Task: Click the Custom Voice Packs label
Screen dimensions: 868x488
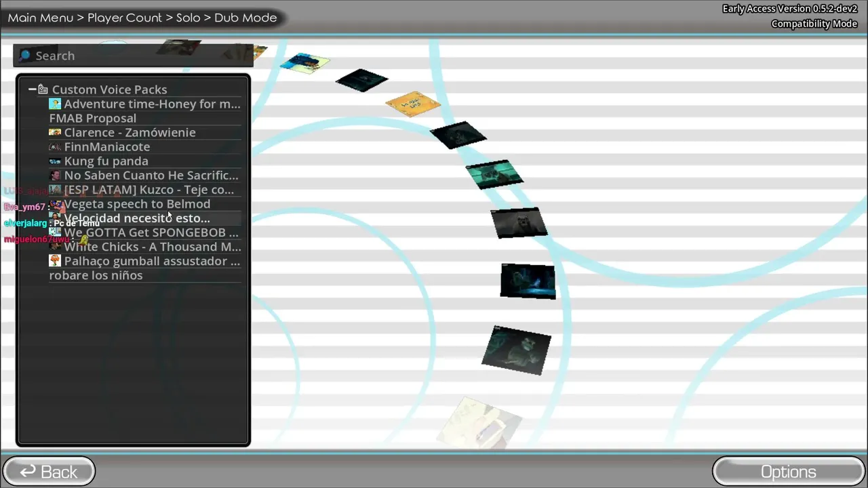Action: coord(109,89)
